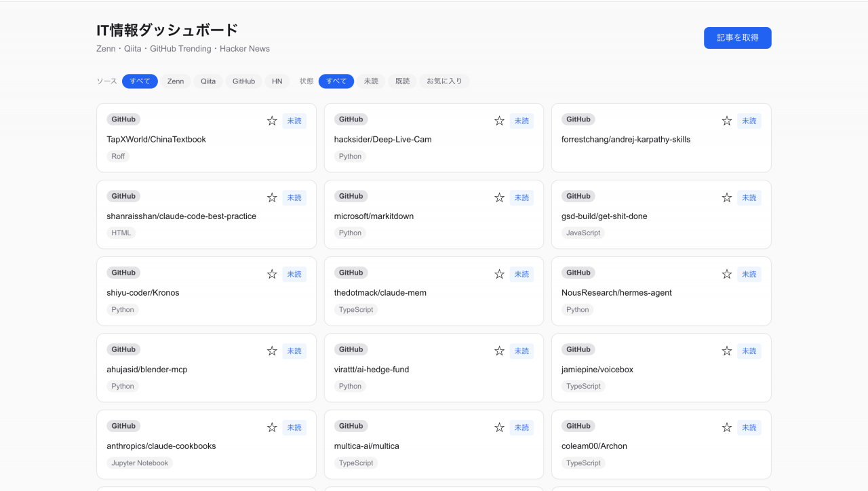Open multica-ai/multica repository link
868x491 pixels.
click(367, 446)
